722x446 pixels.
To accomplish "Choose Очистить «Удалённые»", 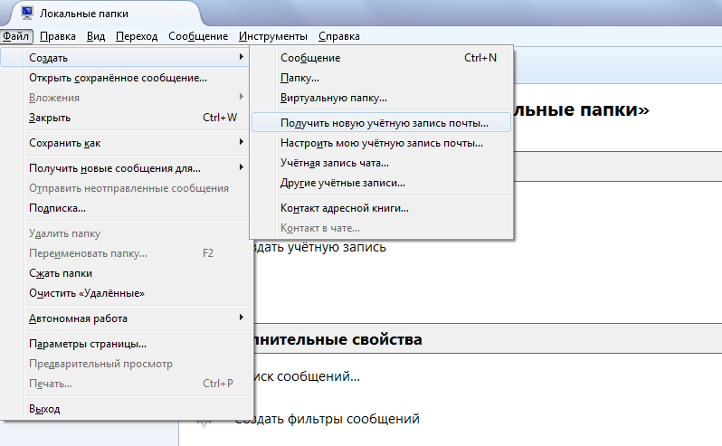I will (x=125, y=293).
